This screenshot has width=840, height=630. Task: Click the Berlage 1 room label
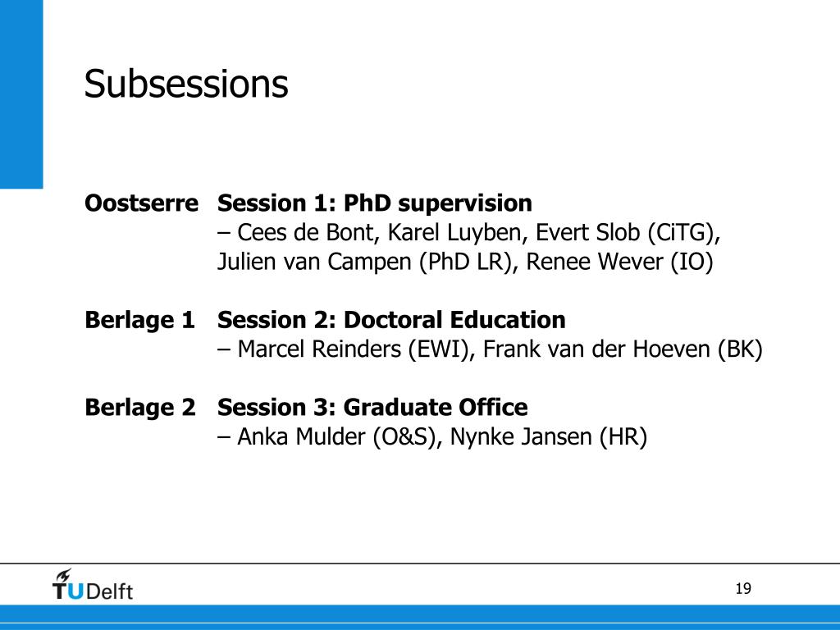(139, 320)
